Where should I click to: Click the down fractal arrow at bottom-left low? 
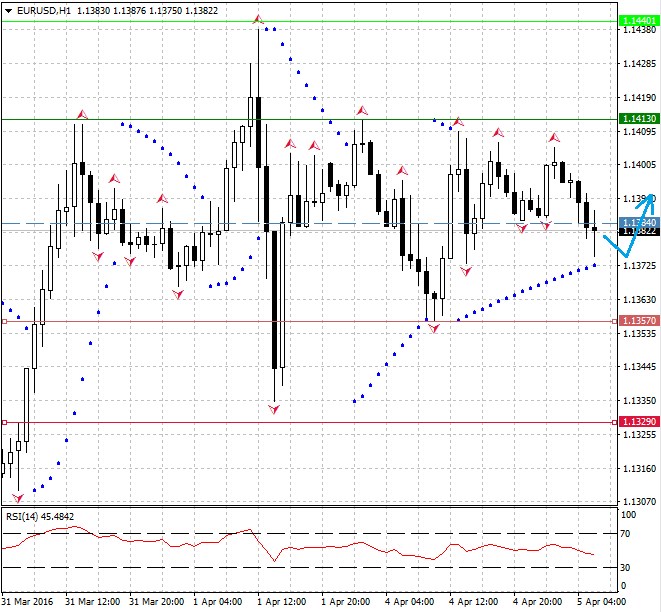[x=17, y=496]
